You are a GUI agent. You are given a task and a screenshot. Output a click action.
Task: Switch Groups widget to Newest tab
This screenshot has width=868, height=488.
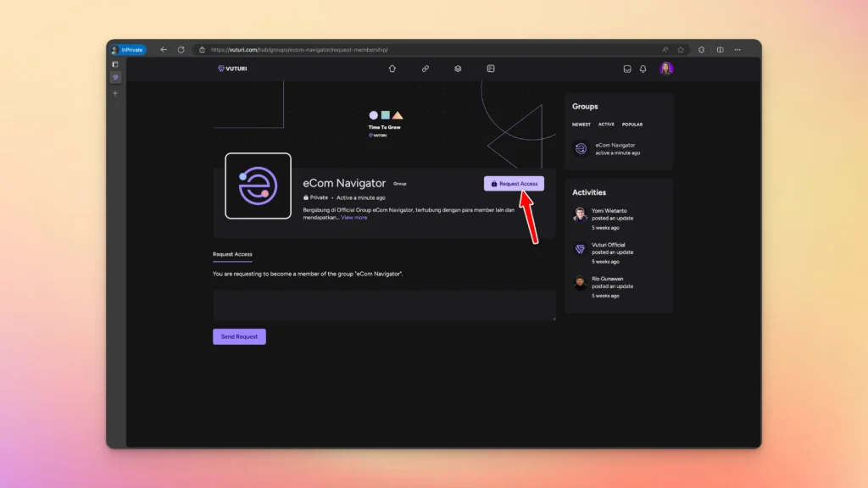coord(581,125)
